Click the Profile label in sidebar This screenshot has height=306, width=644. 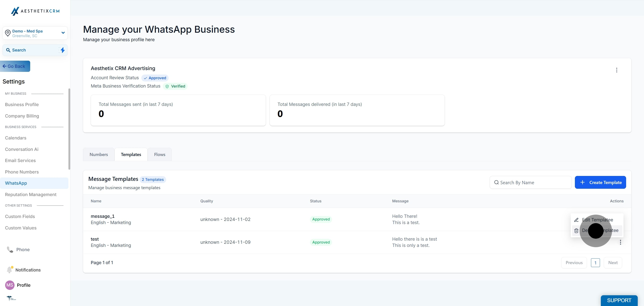[x=24, y=285]
